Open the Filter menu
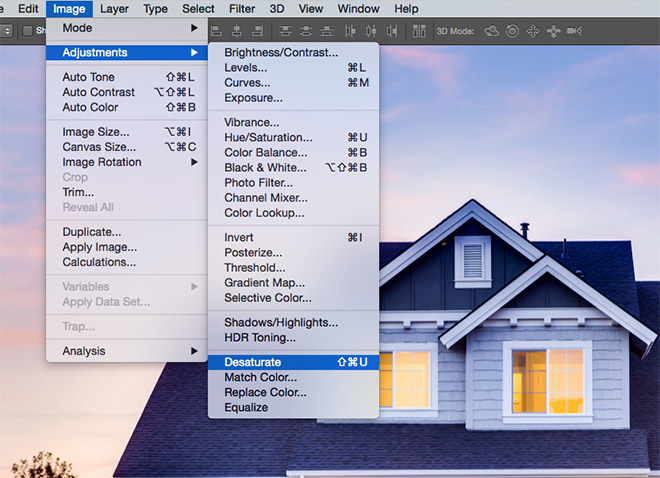This screenshot has width=660, height=478. [242, 8]
